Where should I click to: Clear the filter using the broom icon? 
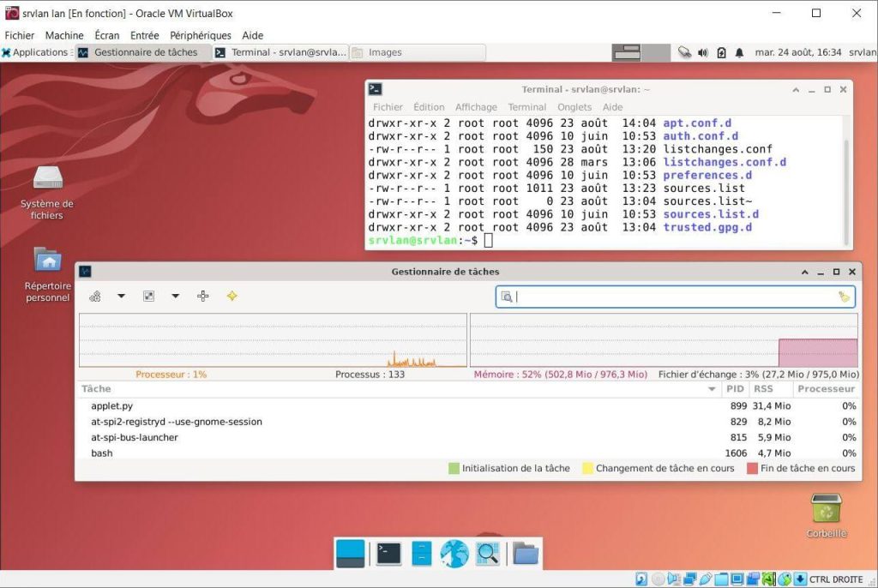[845, 297]
